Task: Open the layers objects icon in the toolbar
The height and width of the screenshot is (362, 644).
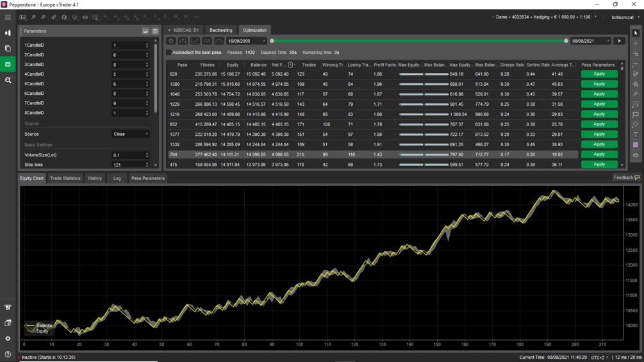Action: [75, 17]
